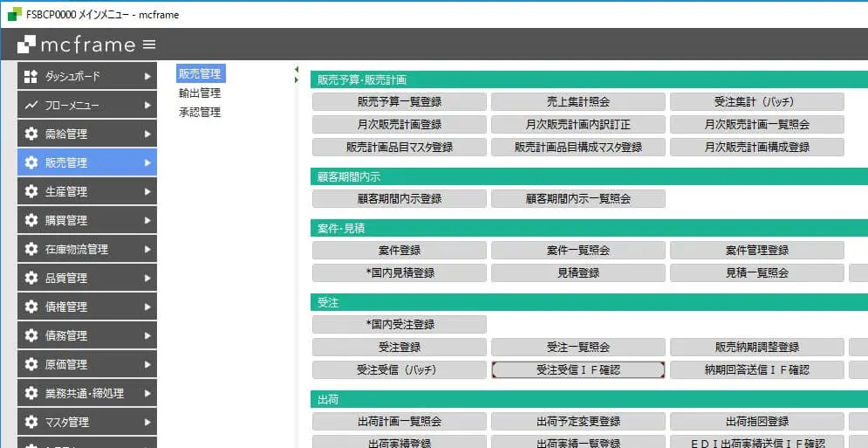Launch 受注集計（バッチ）
The width and height of the screenshot is (868, 448).
(756, 102)
